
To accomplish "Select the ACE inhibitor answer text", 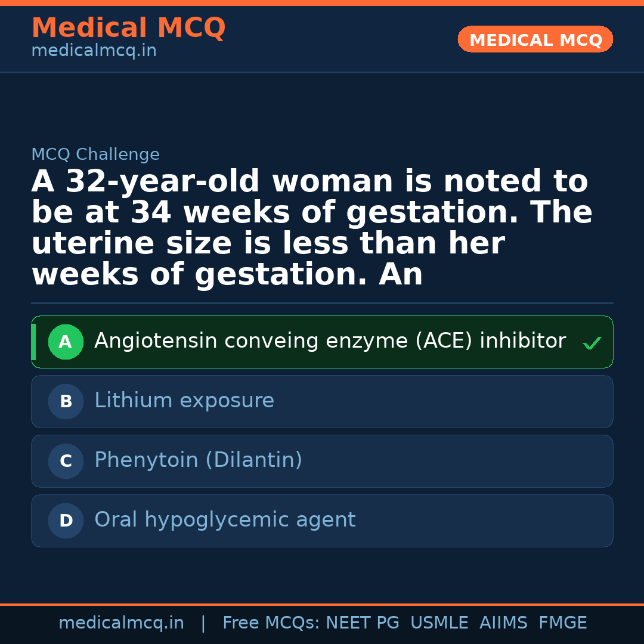I will (x=329, y=341).
